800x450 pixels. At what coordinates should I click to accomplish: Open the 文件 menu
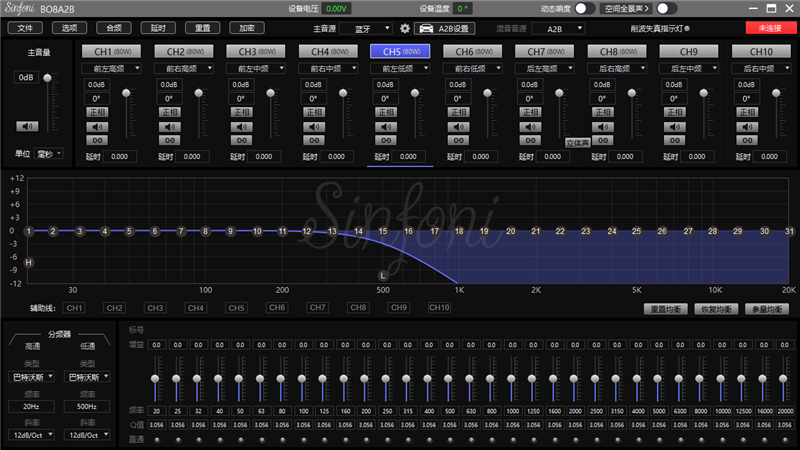coord(26,28)
